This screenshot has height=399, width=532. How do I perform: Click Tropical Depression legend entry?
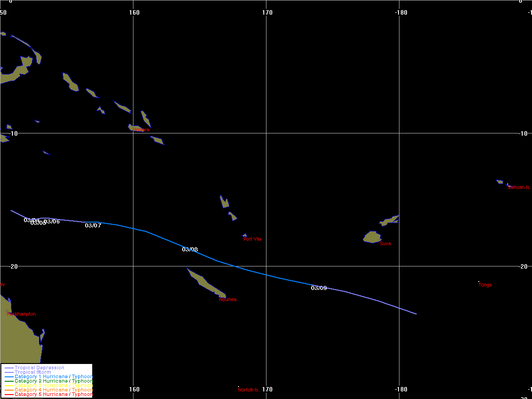39,368
